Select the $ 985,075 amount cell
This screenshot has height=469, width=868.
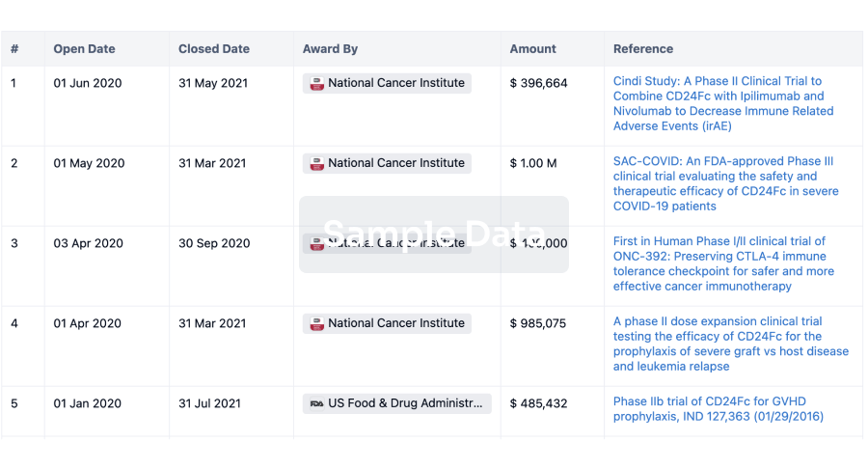(x=539, y=324)
